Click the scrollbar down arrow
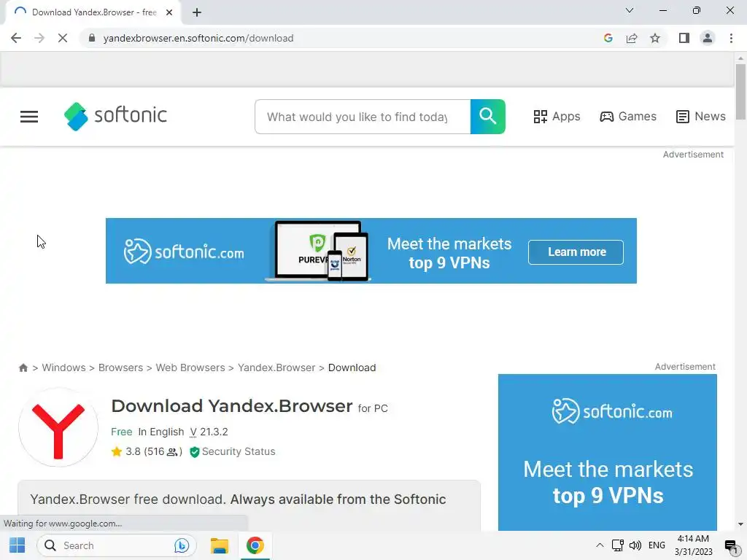This screenshot has height=560, width=747. pyautogui.click(x=740, y=524)
